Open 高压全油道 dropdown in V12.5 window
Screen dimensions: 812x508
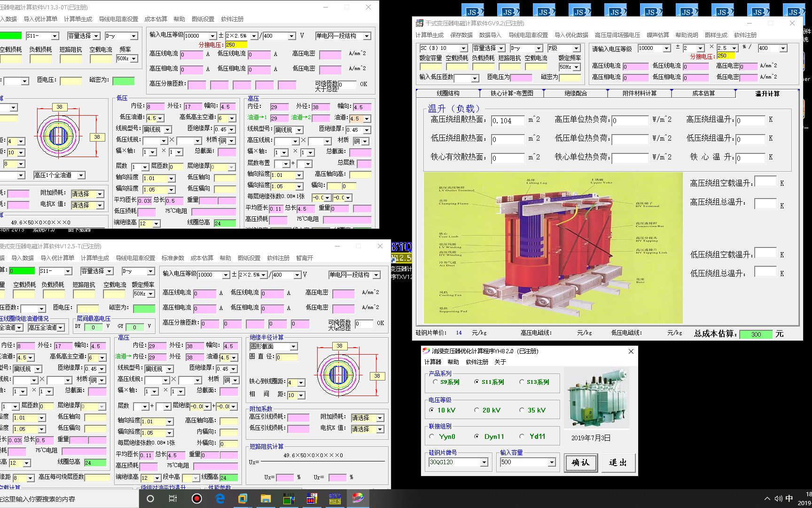pos(61,328)
